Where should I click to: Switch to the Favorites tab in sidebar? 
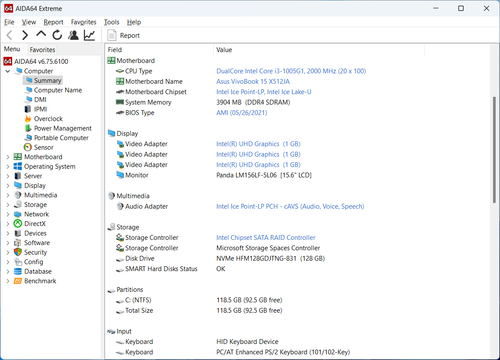click(x=42, y=50)
